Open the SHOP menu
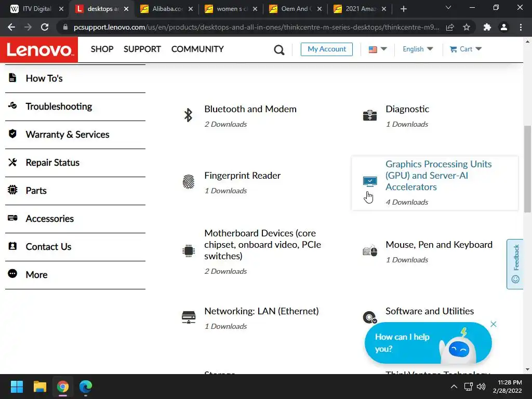This screenshot has width=532, height=399. (102, 49)
